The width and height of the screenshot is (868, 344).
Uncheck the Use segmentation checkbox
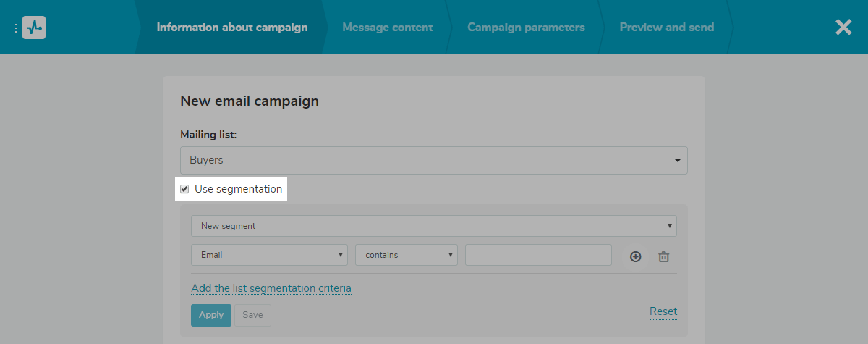click(x=184, y=189)
